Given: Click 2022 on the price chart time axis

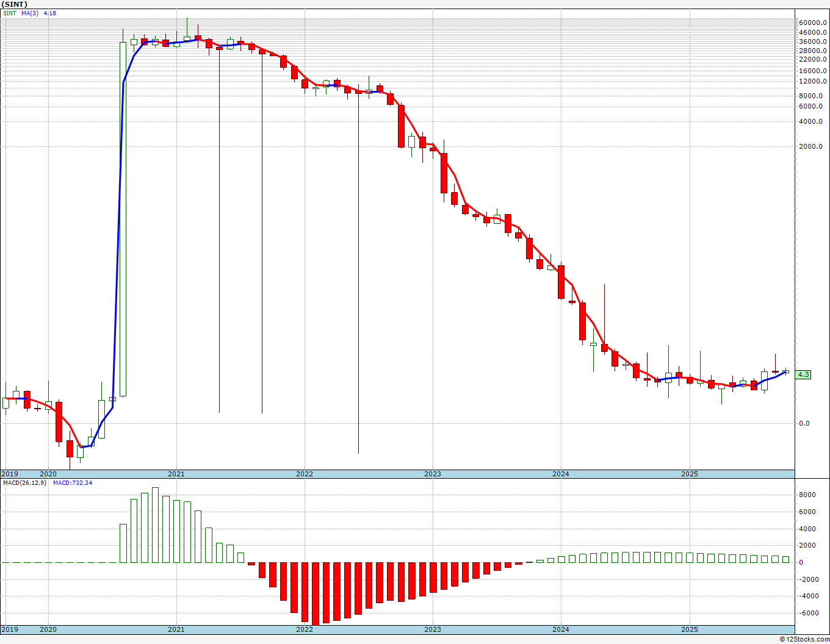Looking at the screenshot, I should 305,474.
